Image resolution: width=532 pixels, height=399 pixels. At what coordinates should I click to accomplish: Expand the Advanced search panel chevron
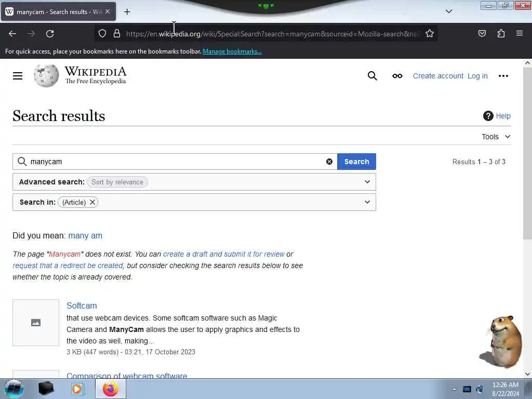[367, 182]
